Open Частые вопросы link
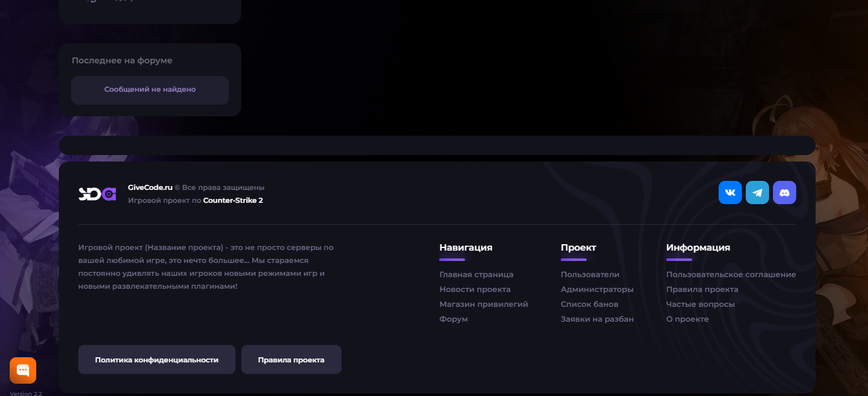The height and width of the screenshot is (396, 868). coord(700,304)
